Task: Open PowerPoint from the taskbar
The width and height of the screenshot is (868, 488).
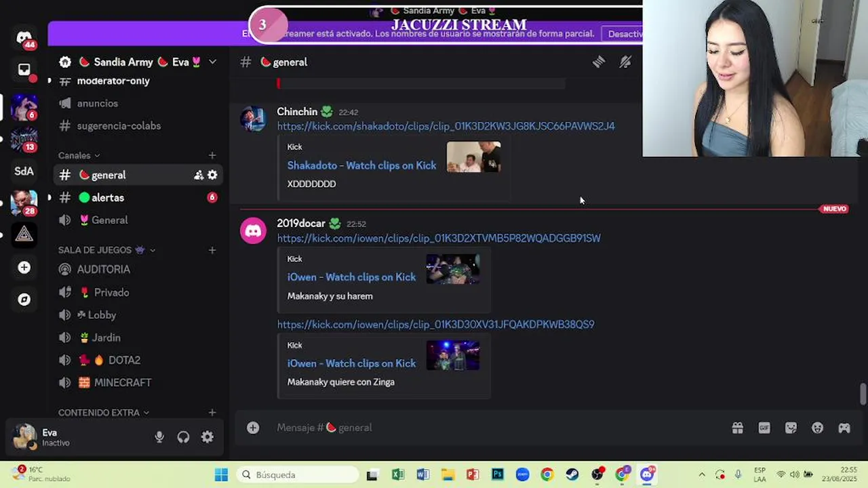Action: click(x=473, y=474)
